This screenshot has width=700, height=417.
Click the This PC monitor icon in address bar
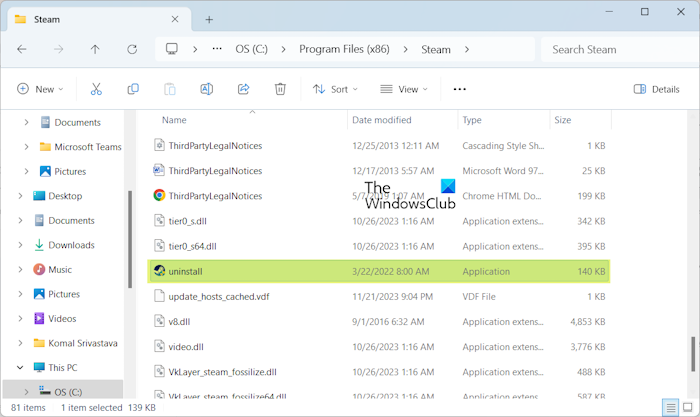(172, 49)
